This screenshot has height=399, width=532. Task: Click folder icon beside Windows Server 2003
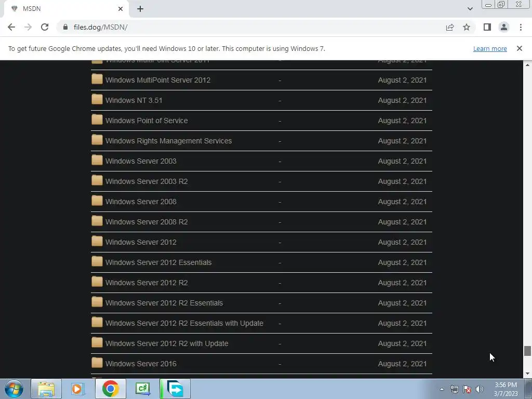coord(97,161)
